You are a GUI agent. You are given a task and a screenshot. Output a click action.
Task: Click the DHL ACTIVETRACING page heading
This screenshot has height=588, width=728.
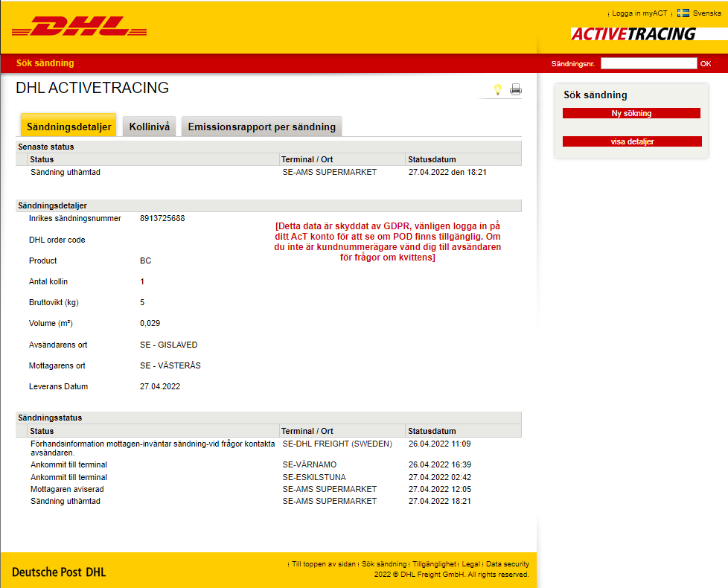[92, 88]
